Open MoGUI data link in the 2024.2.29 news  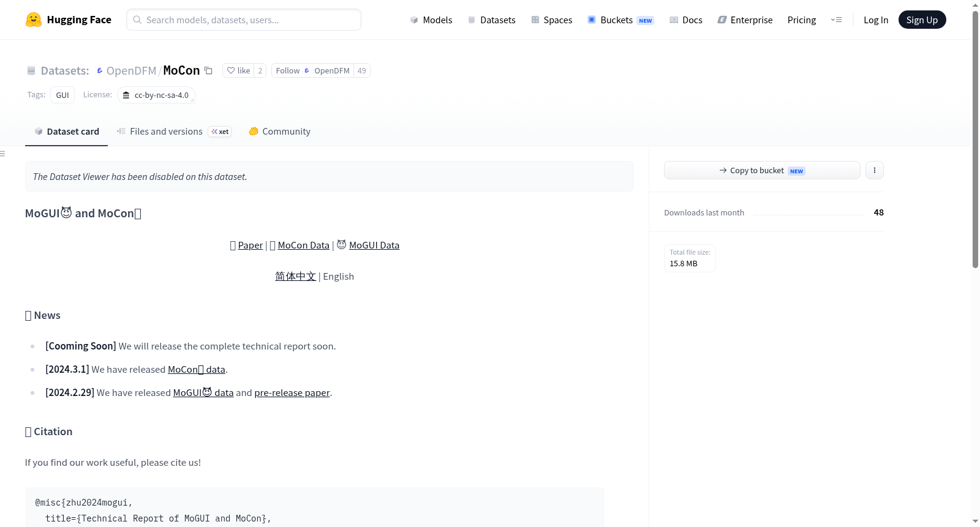(x=203, y=392)
